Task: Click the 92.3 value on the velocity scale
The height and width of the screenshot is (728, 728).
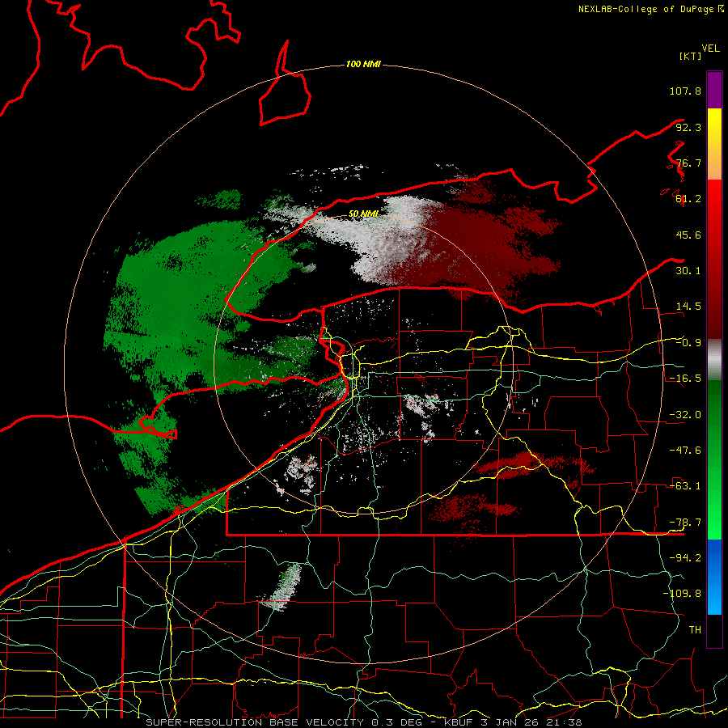Action: click(688, 127)
